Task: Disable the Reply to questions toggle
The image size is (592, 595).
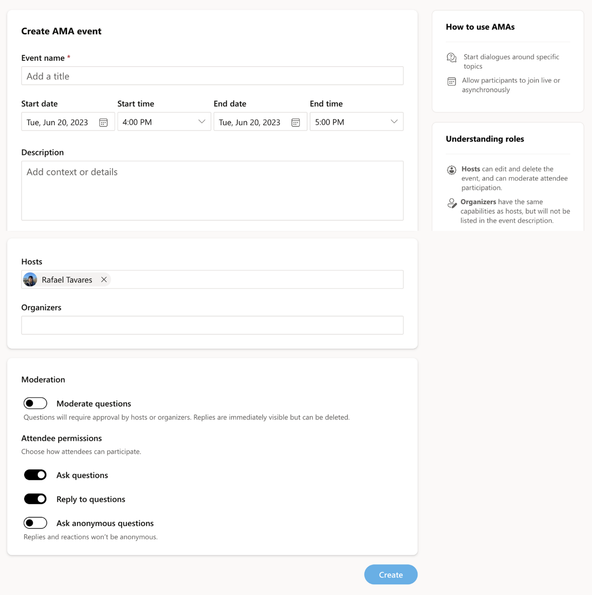Action: (x=35, y=499)
